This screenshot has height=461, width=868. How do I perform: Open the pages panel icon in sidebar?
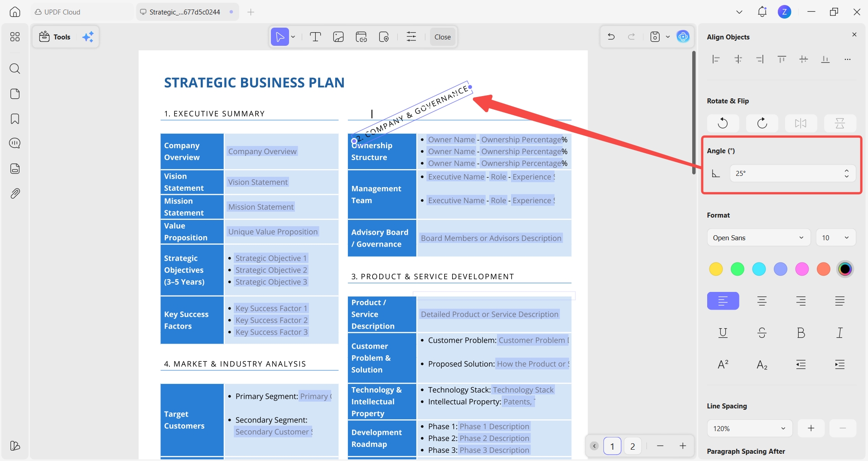click(15, 94)
